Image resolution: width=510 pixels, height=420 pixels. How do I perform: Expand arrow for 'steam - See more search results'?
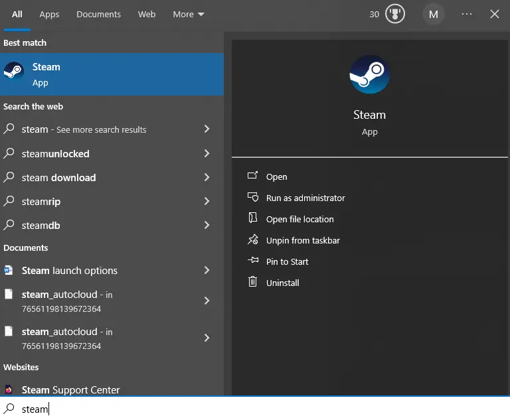(207, 129)
